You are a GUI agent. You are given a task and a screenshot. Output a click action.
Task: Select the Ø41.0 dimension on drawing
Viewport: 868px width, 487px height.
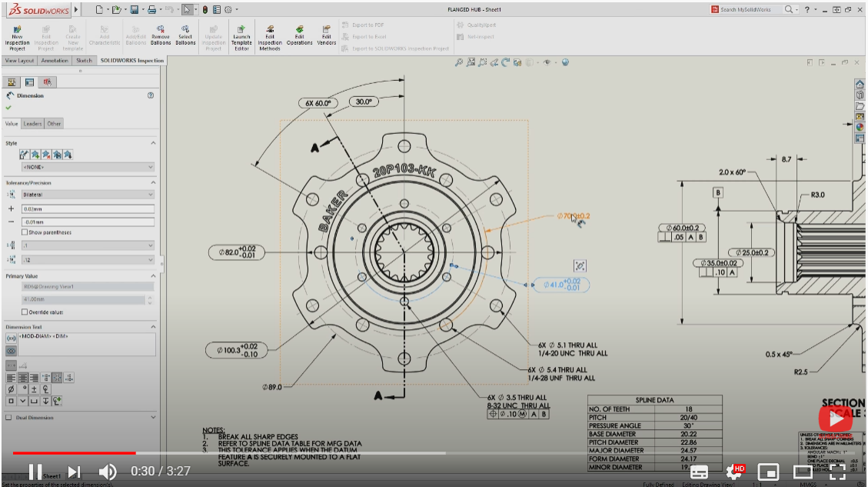pos(560,285)
